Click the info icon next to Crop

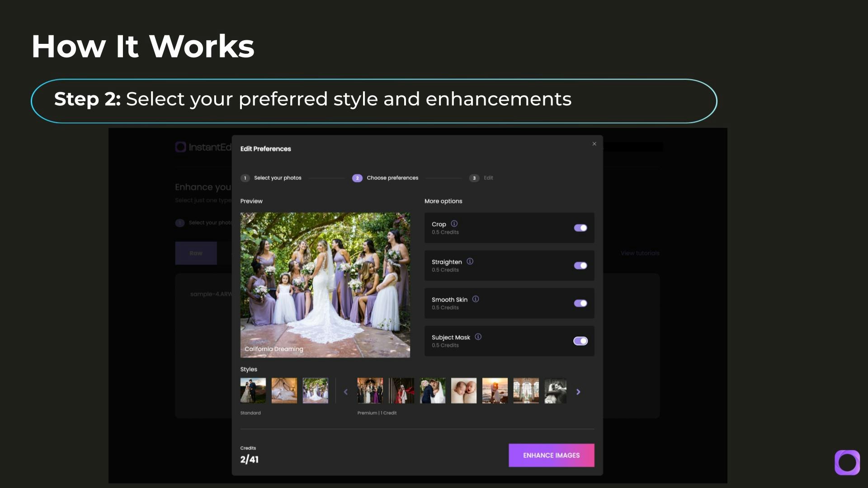click(454, 224)
